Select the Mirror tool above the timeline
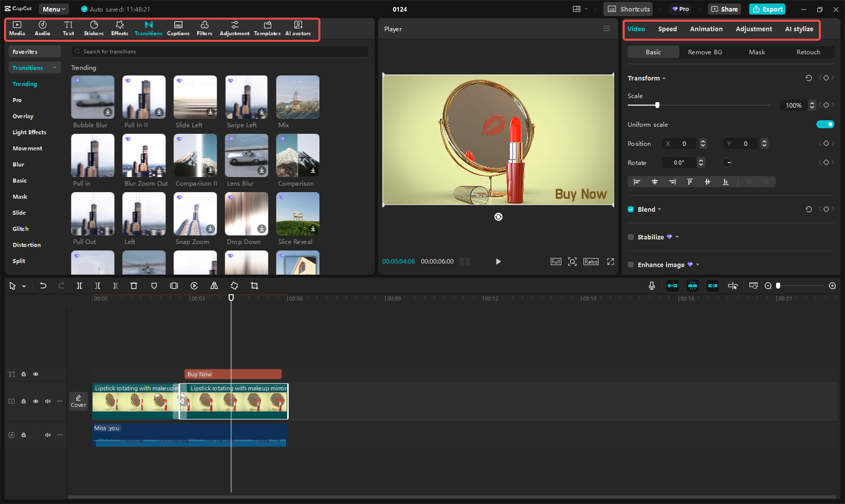 214,285
